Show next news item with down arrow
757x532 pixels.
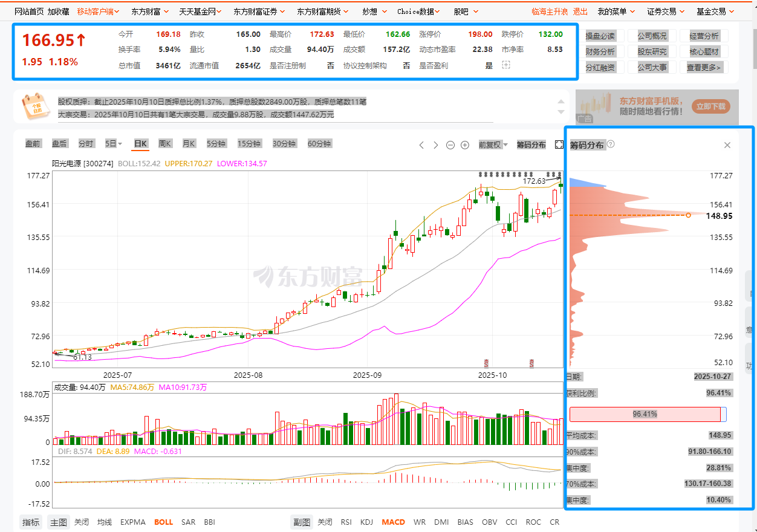[561, 113]
